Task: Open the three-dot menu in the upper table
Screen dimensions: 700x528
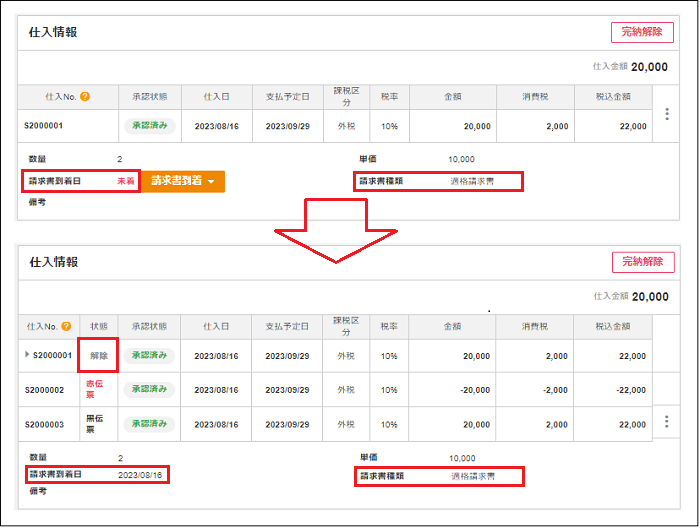Action: coord(667,114)
